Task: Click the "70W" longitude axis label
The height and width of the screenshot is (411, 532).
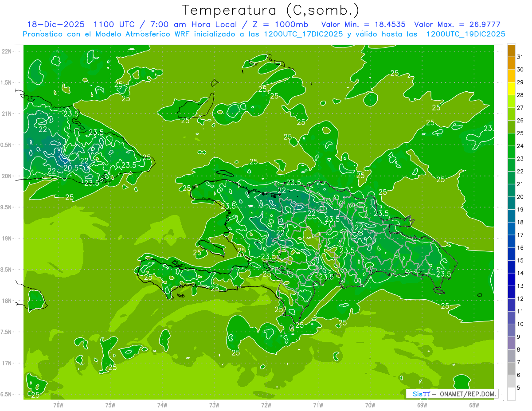Action: coord(370,404)
